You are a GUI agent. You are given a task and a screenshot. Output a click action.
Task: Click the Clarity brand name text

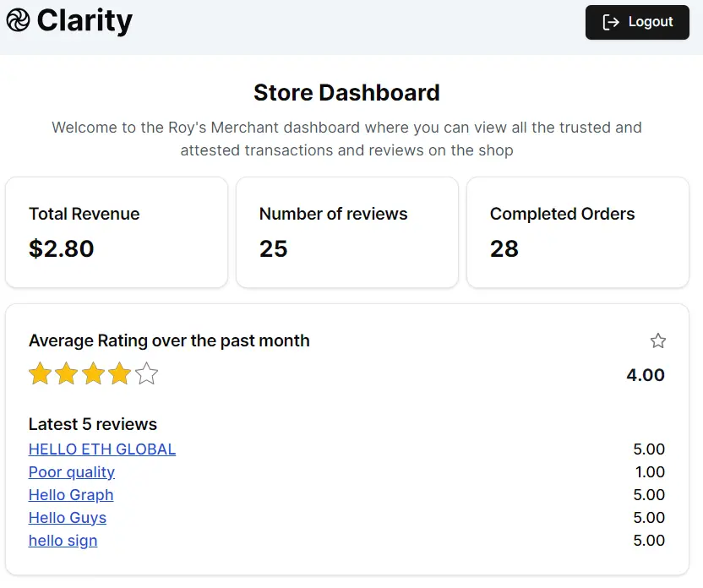(x=84, y=21)
